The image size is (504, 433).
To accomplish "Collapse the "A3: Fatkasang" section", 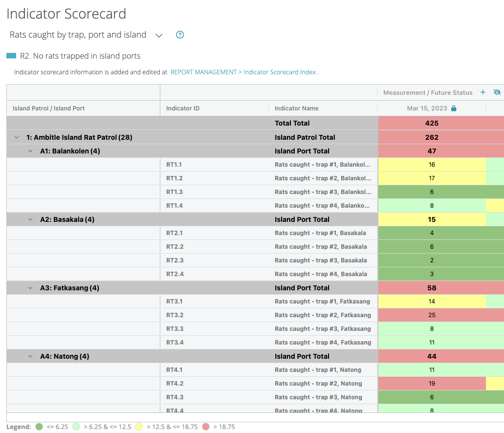I will point(29,287).
